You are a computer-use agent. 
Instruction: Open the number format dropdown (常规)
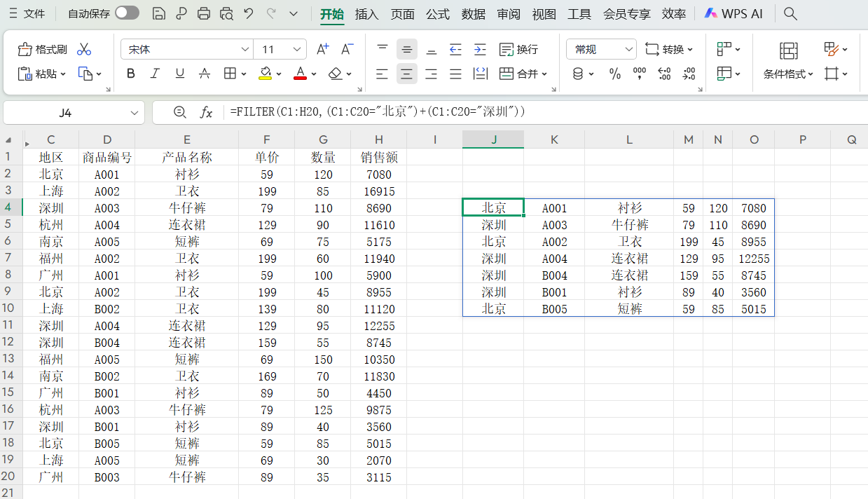[627, 49]
